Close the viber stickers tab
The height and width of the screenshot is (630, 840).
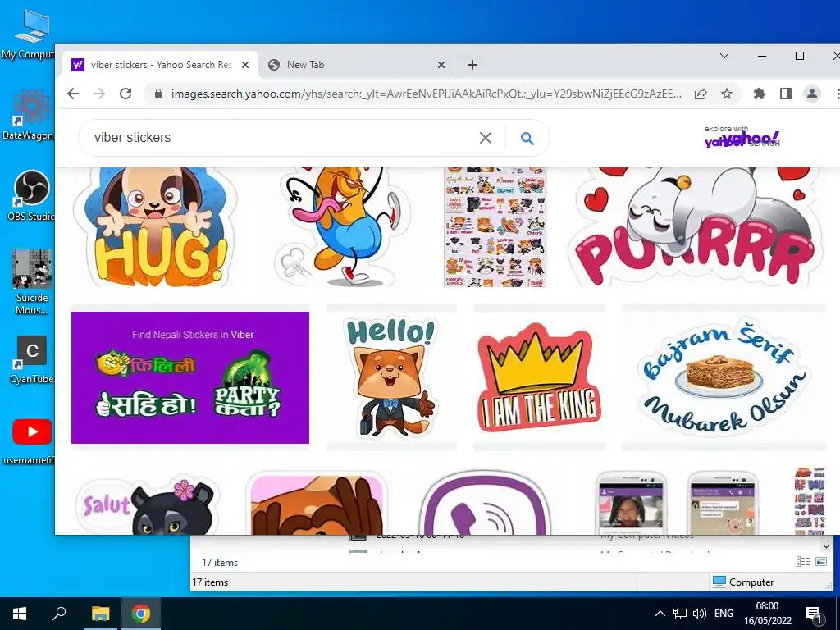pos(244,65)
